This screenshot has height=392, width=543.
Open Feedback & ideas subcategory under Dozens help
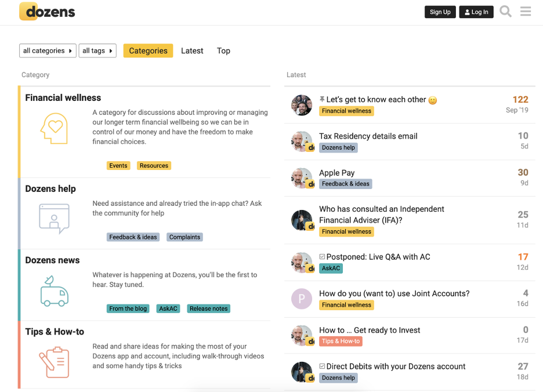pos(133,237)
